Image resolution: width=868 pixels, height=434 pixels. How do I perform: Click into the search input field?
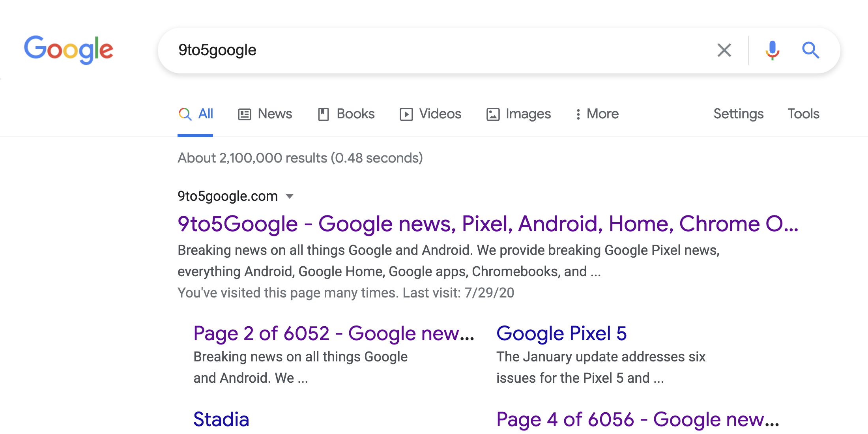coord(434,50)
